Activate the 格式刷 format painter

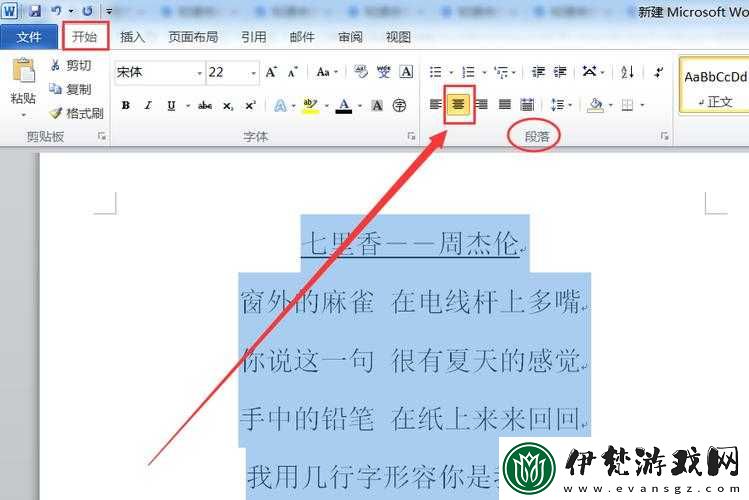[x=76, y=113]
